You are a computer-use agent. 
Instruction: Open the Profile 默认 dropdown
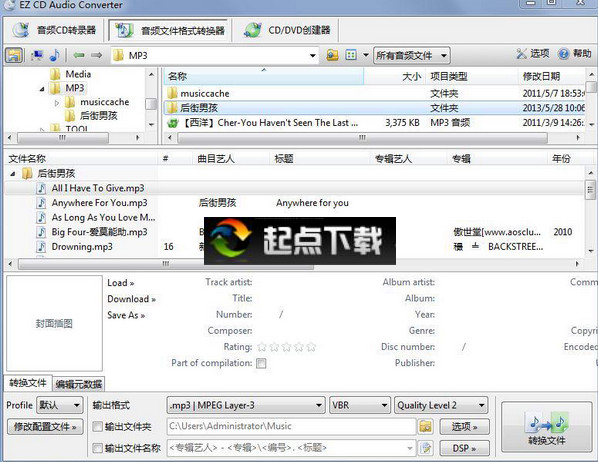click(x=59, y=405)
